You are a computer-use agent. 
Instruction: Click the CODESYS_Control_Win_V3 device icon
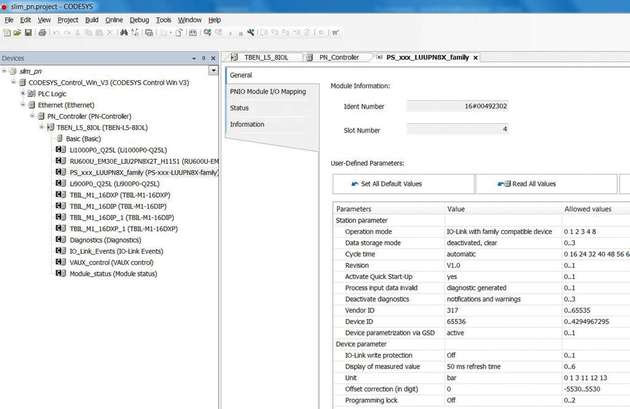point(22,82)
